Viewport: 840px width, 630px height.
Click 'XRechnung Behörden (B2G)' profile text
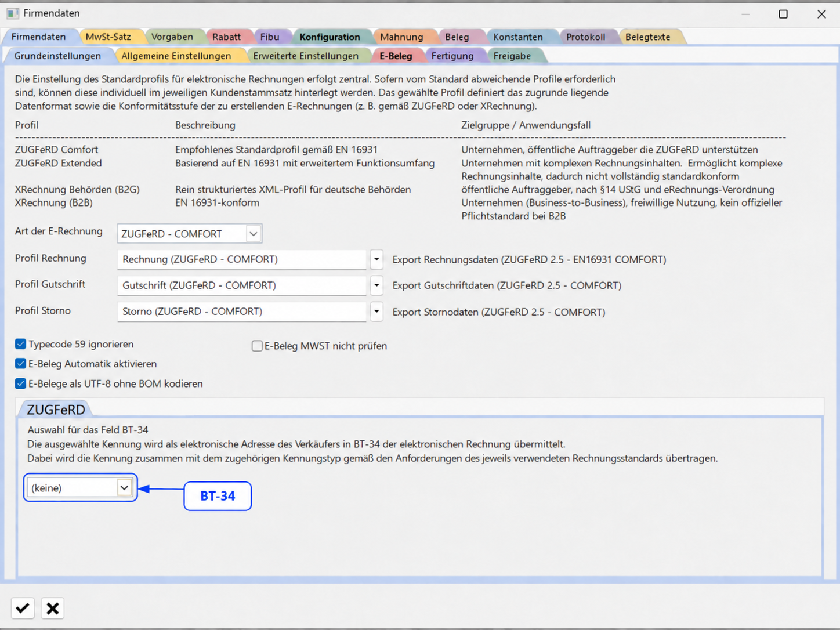point(77,189)
